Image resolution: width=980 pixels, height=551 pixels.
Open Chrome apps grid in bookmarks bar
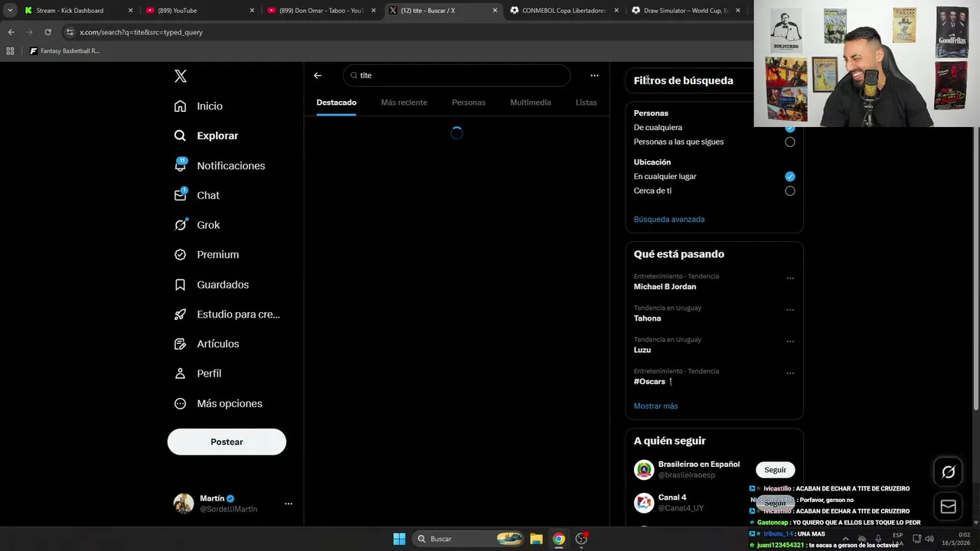click(x=10, y=51)
